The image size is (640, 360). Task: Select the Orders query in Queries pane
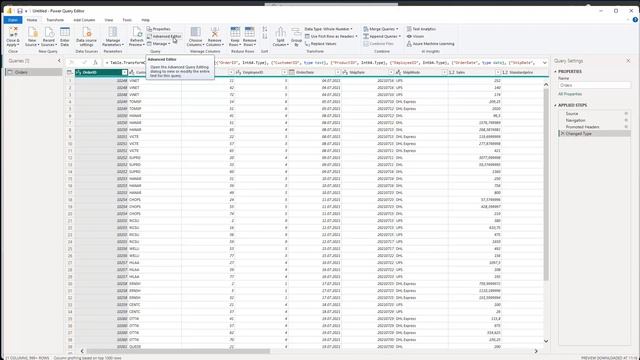click(34, 72)
